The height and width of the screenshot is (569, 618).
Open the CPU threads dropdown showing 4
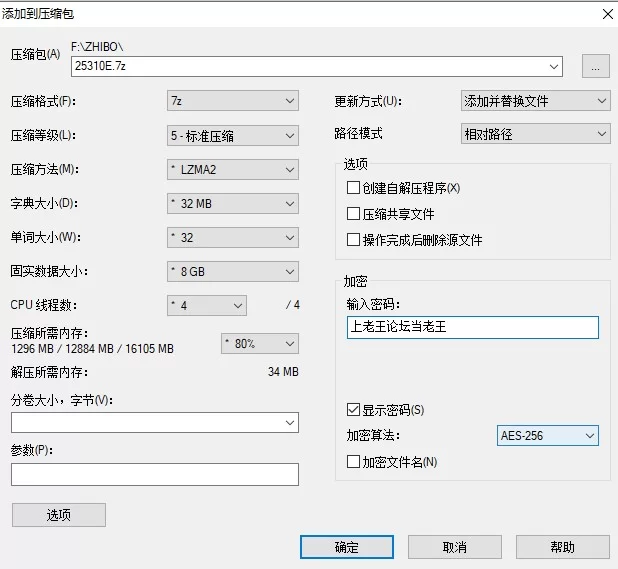[x=207, y=305]
